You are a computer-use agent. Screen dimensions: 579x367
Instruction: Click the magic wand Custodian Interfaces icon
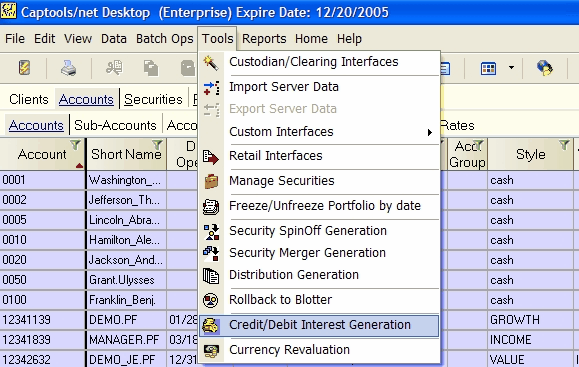(x=211, y=63)
